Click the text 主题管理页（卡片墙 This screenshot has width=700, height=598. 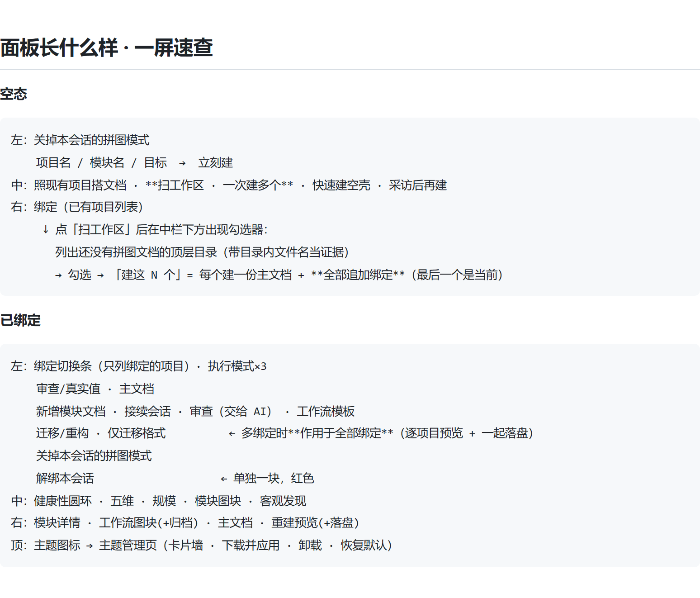tap(151, 545)
